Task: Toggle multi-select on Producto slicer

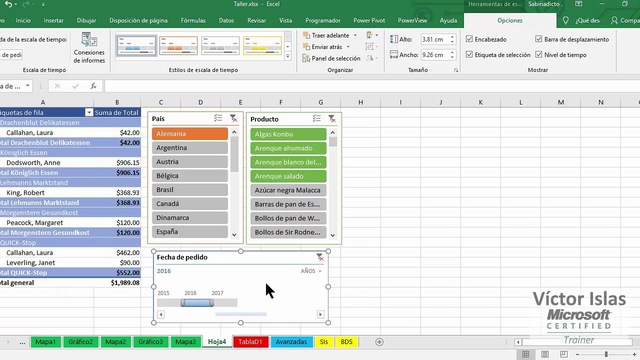Action: (317, 119)
